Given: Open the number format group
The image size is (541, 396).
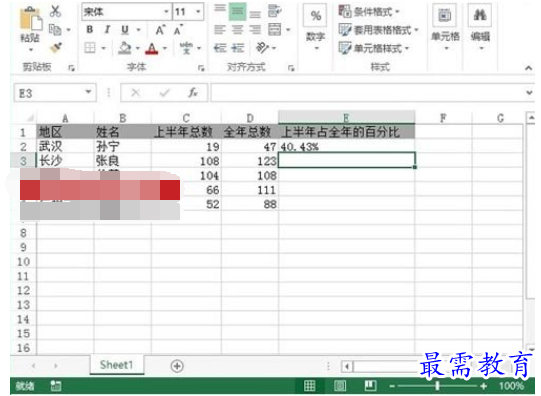Looking at the screenshot, I should click(316, 29).
